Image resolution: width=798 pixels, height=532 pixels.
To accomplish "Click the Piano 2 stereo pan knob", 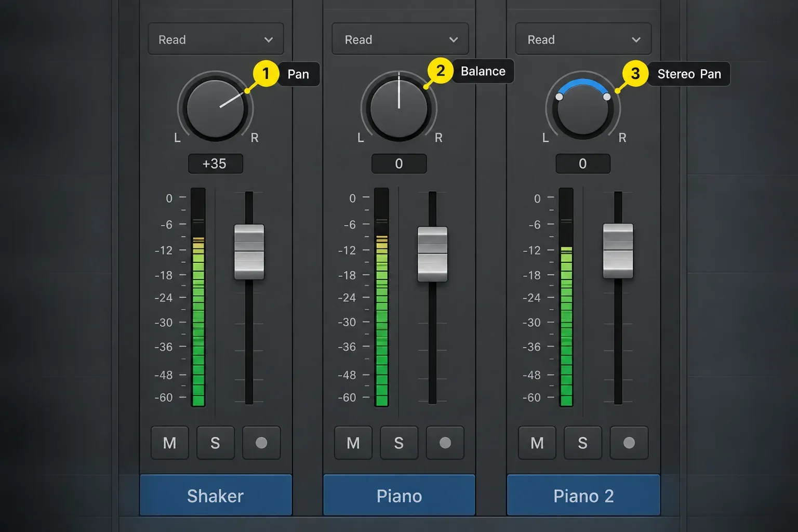I will tap(583, 109).
